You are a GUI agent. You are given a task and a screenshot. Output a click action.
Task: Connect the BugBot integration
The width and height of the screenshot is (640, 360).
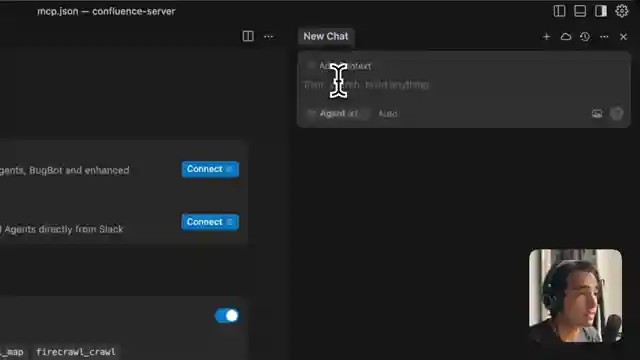coord(210,169)
